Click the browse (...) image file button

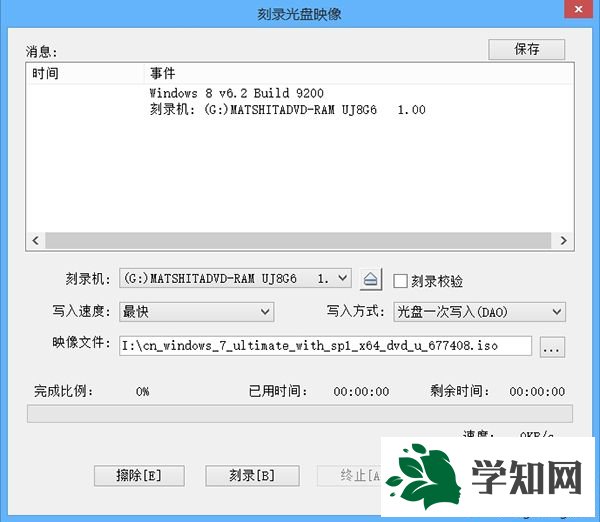(552, 347)
